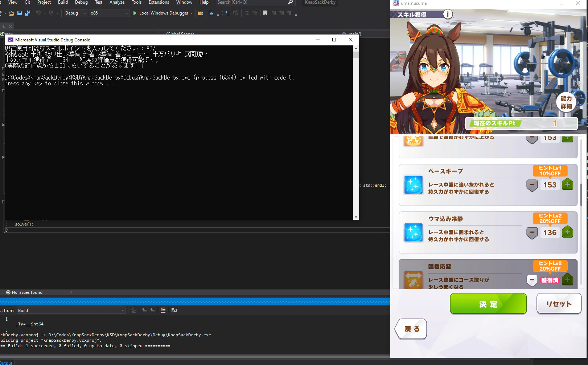Click the search magnifier icon in the title bar
This screenshot has width=588, height=365.
coord(290,2)
